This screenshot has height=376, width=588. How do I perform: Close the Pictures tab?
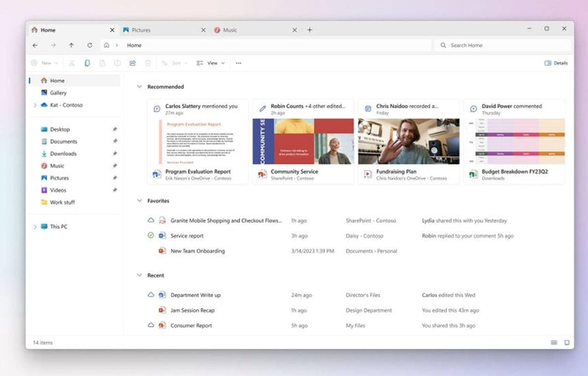[x=203, y=30]
